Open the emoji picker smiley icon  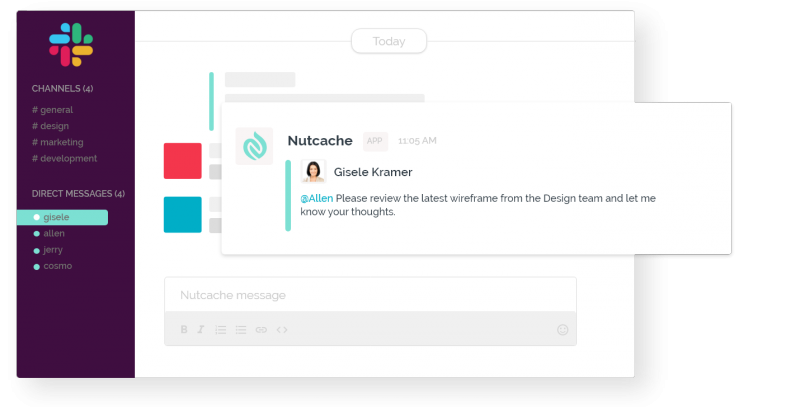562,329
